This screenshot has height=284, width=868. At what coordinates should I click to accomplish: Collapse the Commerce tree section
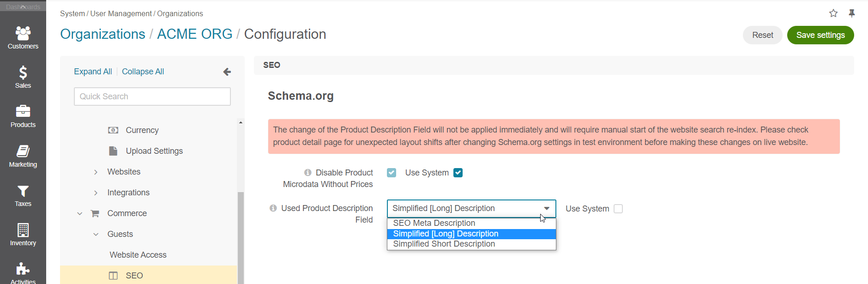click(x=80, y=213)
